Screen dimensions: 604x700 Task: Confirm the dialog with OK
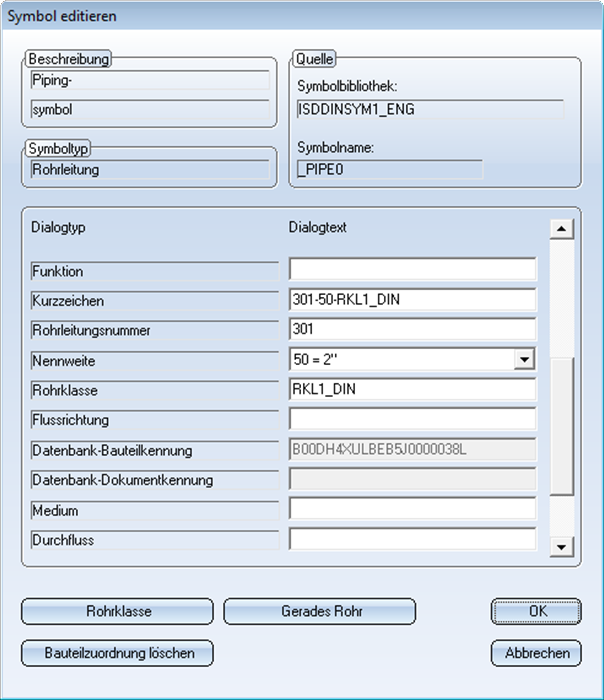(536, 611)
